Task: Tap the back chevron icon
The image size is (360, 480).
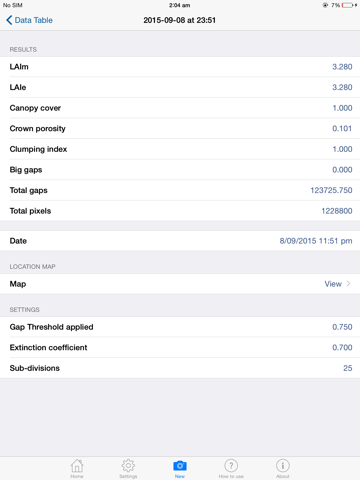Action: coord(9,20)
